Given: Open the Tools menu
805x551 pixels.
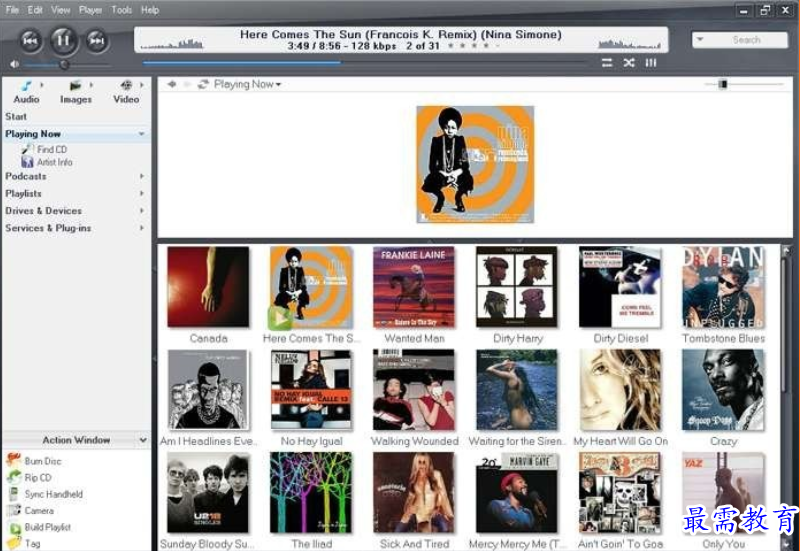Looking at the screenshot, I should (122, 10).
